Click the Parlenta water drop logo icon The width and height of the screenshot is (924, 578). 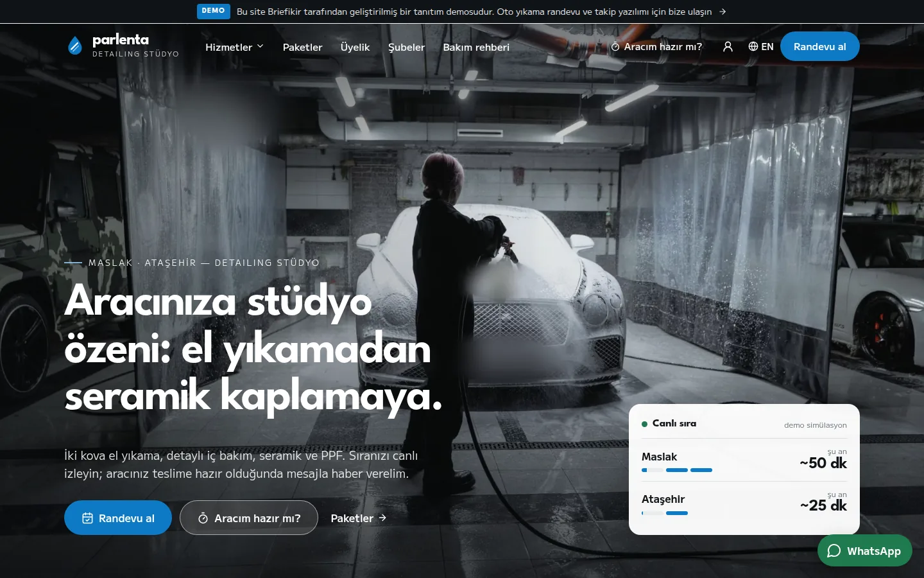75,46
